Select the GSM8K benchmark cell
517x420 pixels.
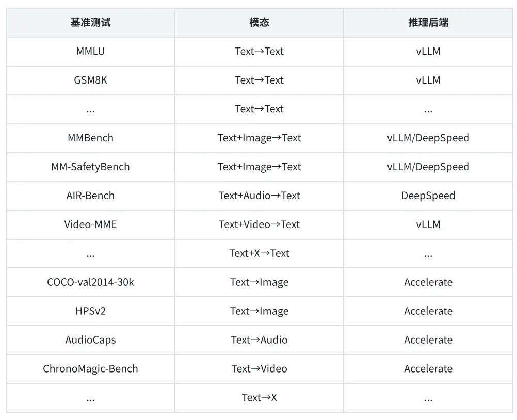pos(90,80)
